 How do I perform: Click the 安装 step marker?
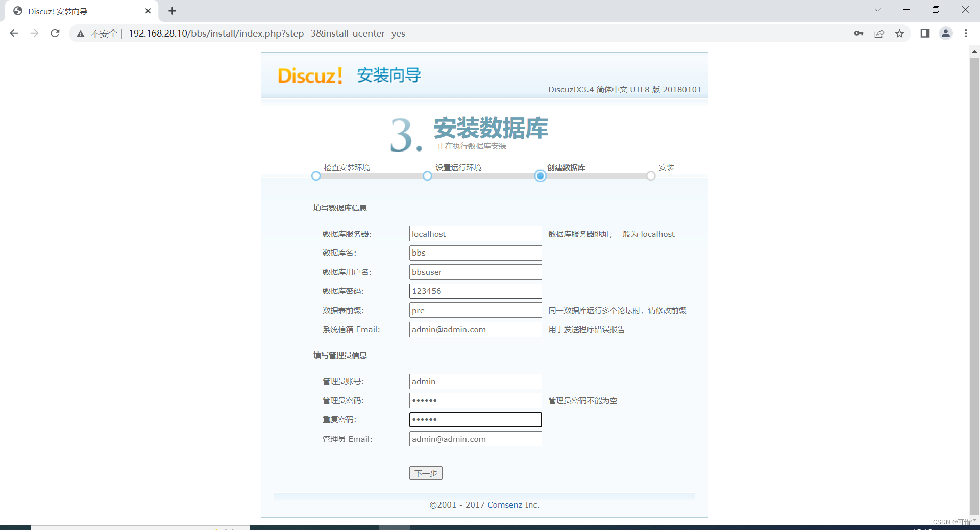click(x=651, y=176)
